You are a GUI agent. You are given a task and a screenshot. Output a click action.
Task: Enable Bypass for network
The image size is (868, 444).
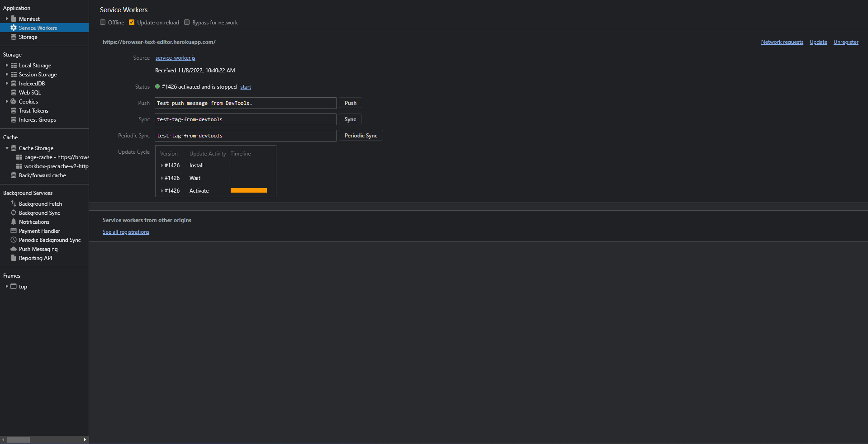(187, 22)
